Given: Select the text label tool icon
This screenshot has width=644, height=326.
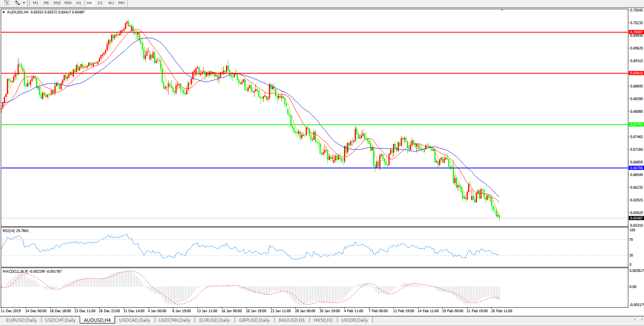Looking at the screenshot, I should click(7, 3).
